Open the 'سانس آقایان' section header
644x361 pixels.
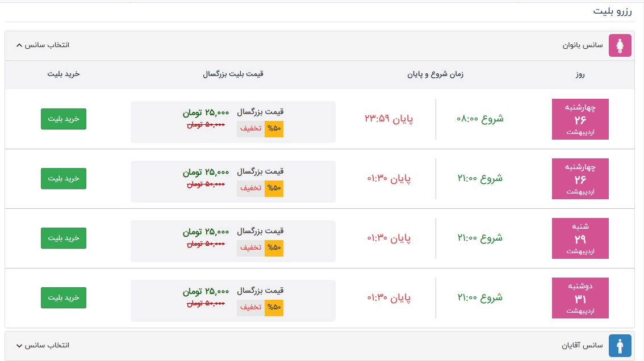[583, 345]
